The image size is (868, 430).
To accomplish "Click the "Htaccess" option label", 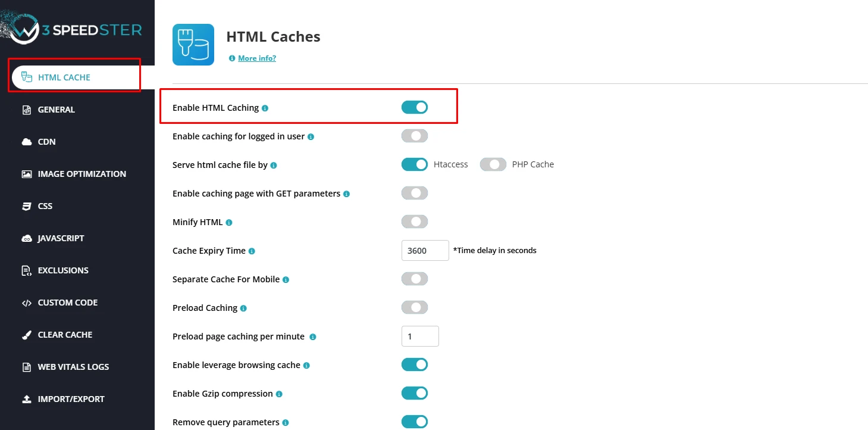I will pyautogui.click(x=451, y=164).
